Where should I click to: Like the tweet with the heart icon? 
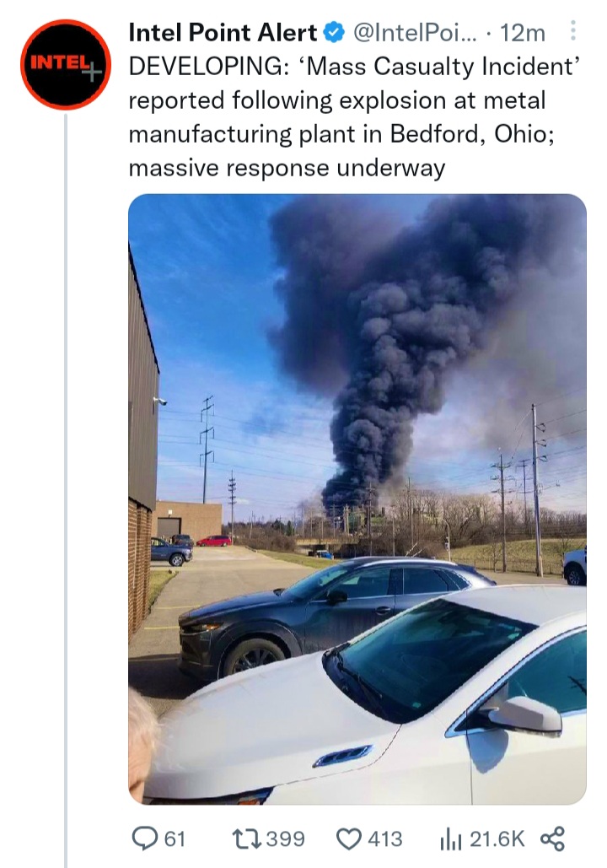(x=349, y=838)
